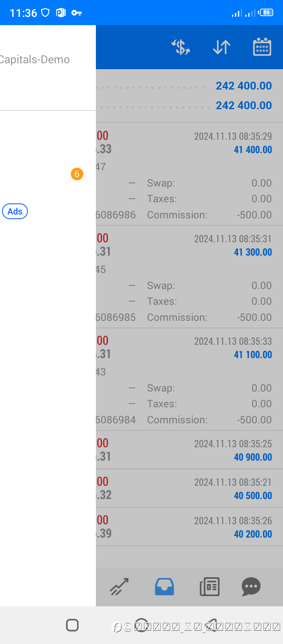Image resolution: width=283 pixels, height=644 pixels.
Task: Open the News tab icon
Action: (x=209, y=587)
